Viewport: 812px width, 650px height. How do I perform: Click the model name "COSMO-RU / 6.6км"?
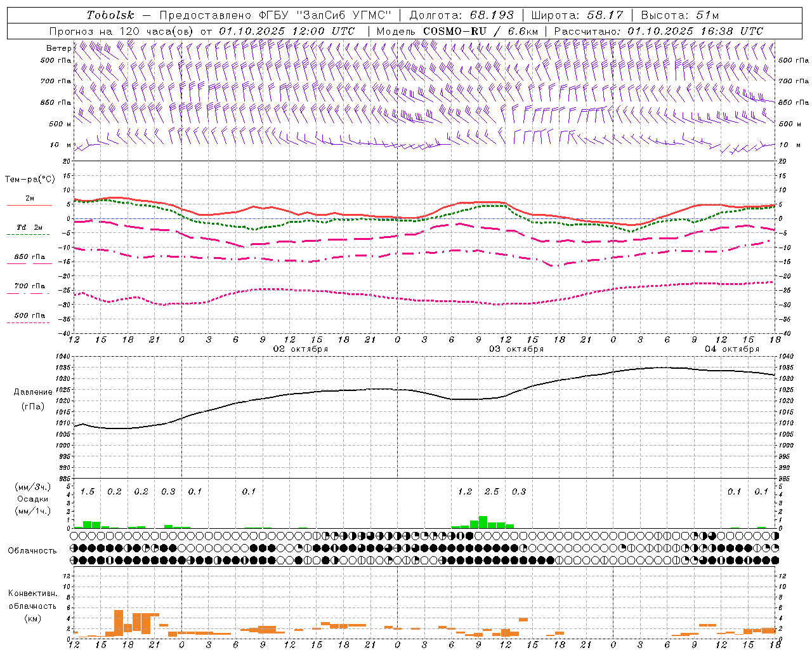(x=480, y=31)
